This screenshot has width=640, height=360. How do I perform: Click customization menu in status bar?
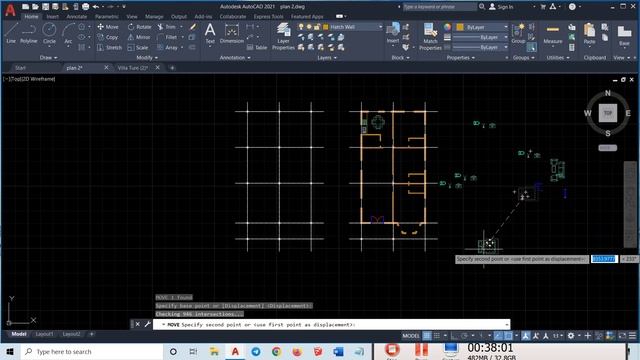click(x=632, y=336)
